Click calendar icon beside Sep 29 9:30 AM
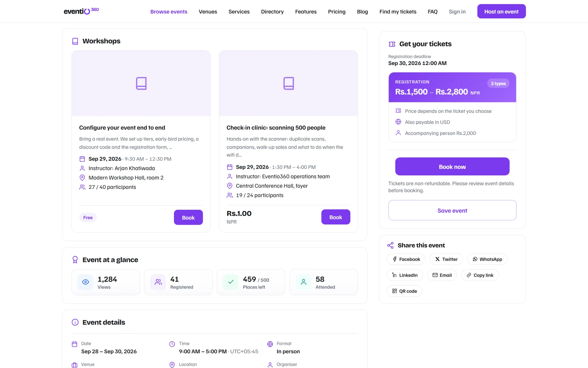Image resolution: width=588 pixels, height=368 pixels. tap(82, 159)
